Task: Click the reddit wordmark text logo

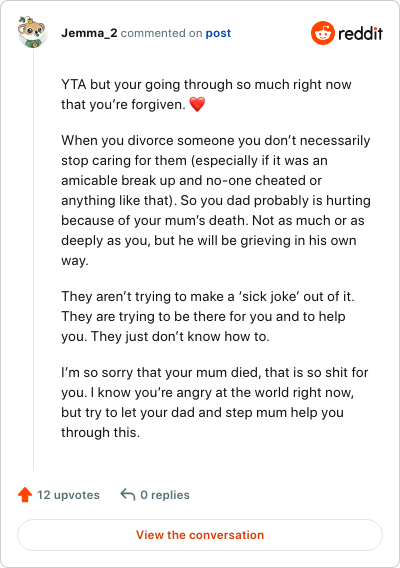Action: pyautogui.click(x=361, y=33)
